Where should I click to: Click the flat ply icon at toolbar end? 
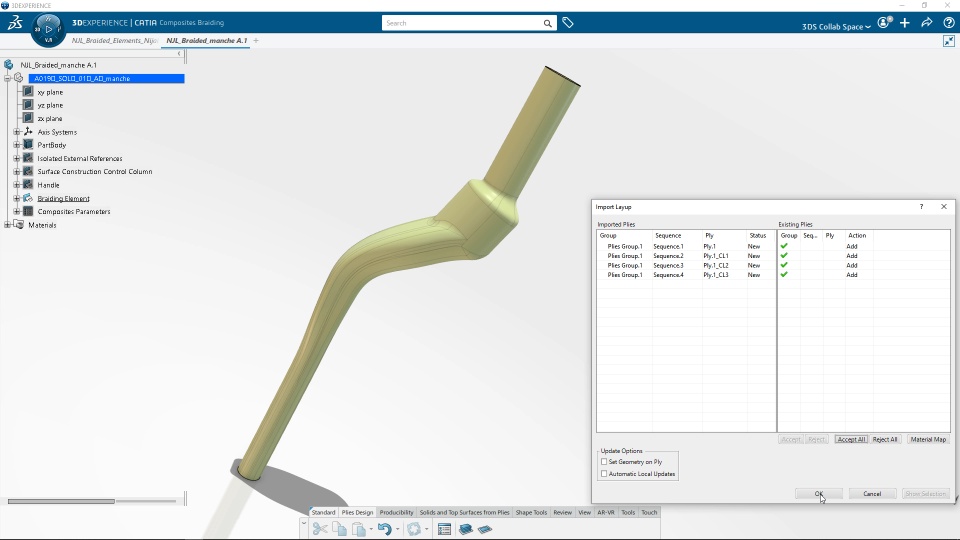pyautogui.click(x=485, y=529)
